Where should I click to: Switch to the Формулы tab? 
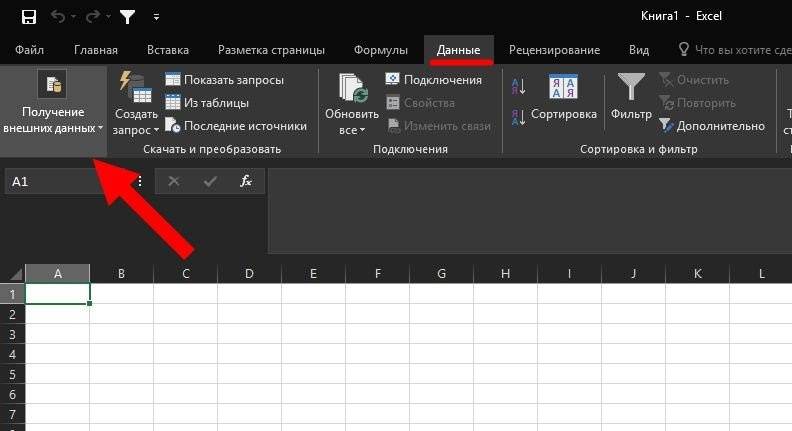pos(381,50)
